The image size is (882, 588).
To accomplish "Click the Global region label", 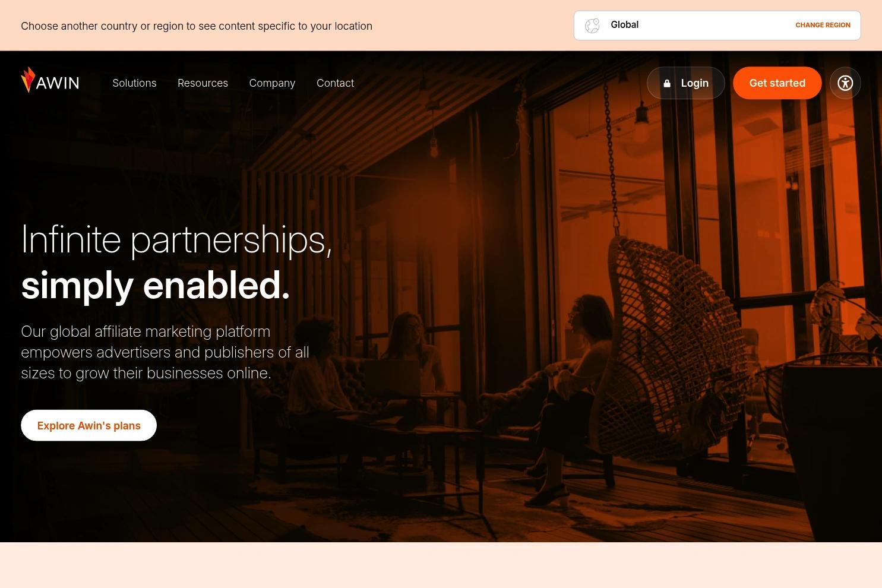I will tap(624, 25).
